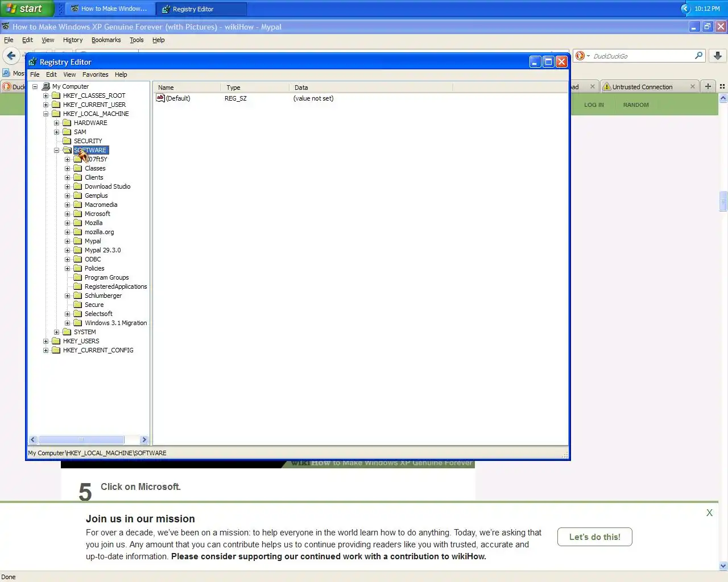This screenshot has width=728, height=582.
Task: Click the LOG IN link on wikiHow
Action: [x=594, y=105]
